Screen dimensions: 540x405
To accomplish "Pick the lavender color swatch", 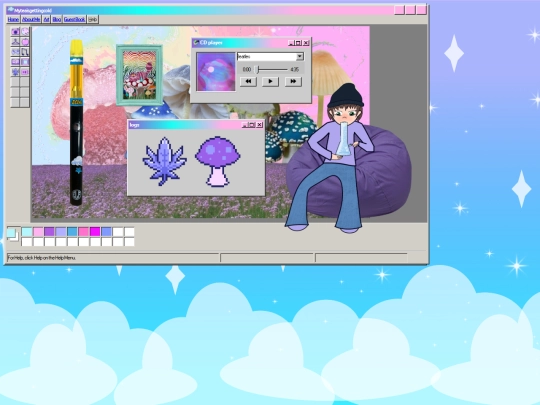I will [x=61, y=232].
